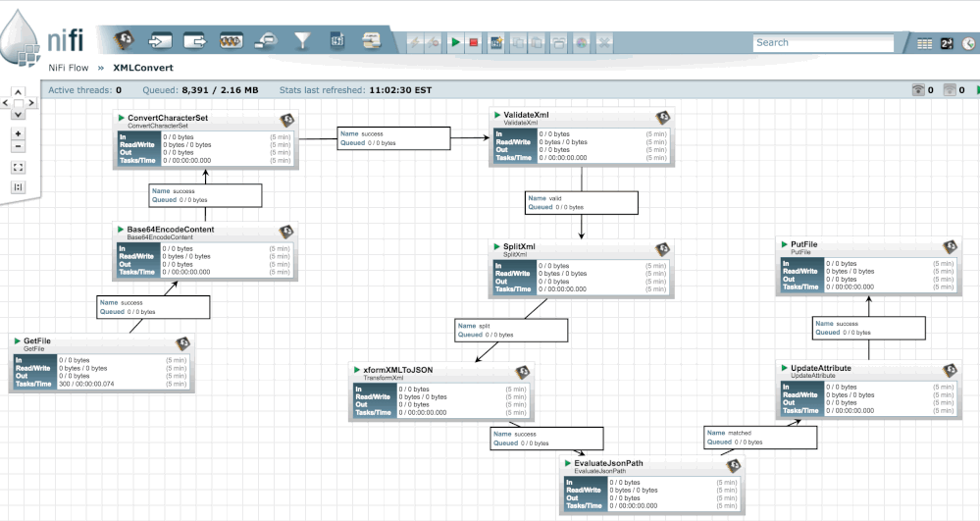This screenshot has height=521, width=980.
Task: Open the Counters icon
Action: click(947, 43)
